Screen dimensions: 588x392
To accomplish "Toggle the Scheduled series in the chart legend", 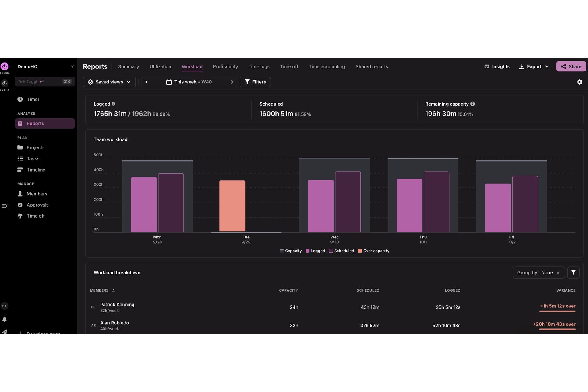I will 342,251.
